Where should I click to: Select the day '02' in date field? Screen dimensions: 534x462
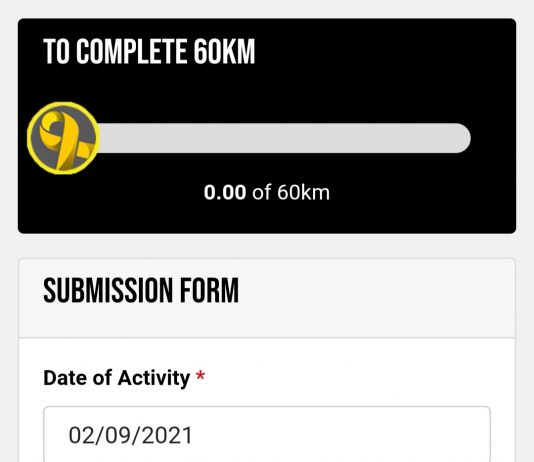tap(80, 435)
